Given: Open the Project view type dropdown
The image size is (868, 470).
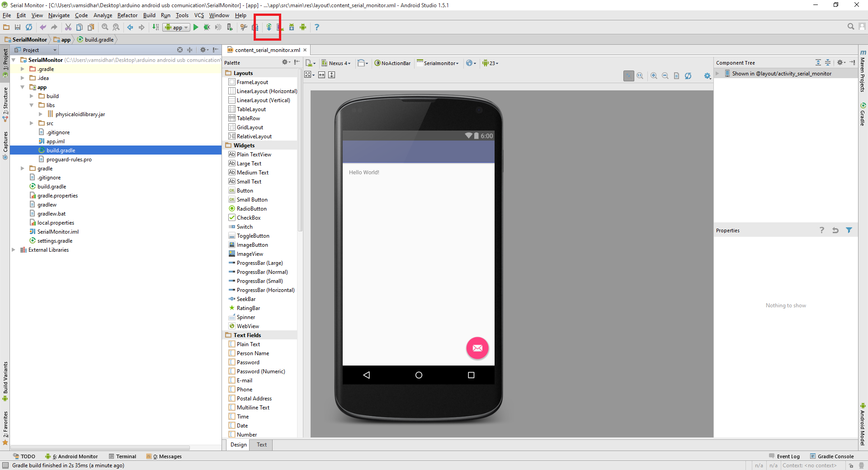Looking at the screenshot, I should pos(35,50).
